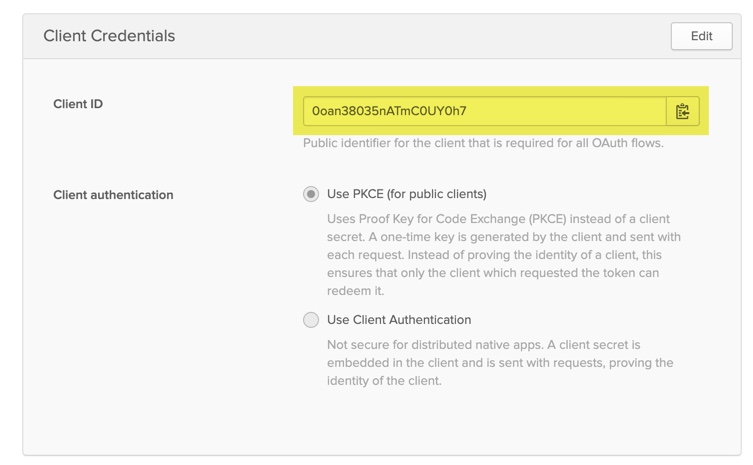Screen dimensions: 753x465
Task: Focus the Client ID text field
Action: (560, 111)
